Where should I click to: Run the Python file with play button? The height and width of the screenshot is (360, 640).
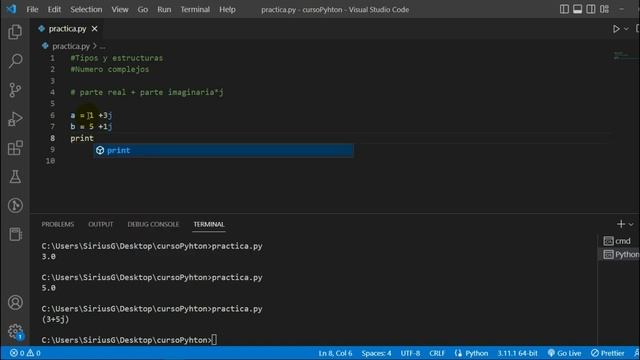pyautogui.click(x=616, y=29)
